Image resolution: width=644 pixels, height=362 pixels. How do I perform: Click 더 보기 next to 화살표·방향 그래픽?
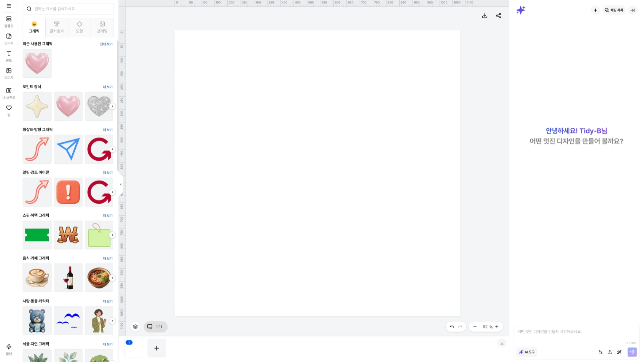[108, 130]
